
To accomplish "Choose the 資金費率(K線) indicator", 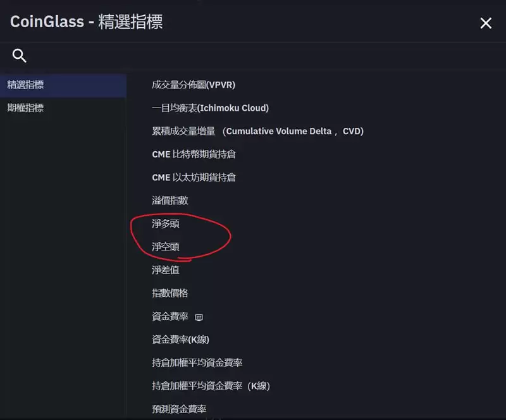I will pos(180,340).
